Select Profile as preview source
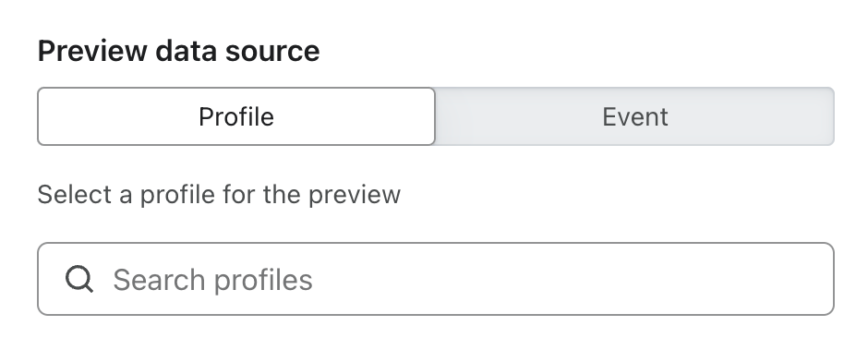The height and width of the screenshot is (338, 868). click(x=236, y=116)
